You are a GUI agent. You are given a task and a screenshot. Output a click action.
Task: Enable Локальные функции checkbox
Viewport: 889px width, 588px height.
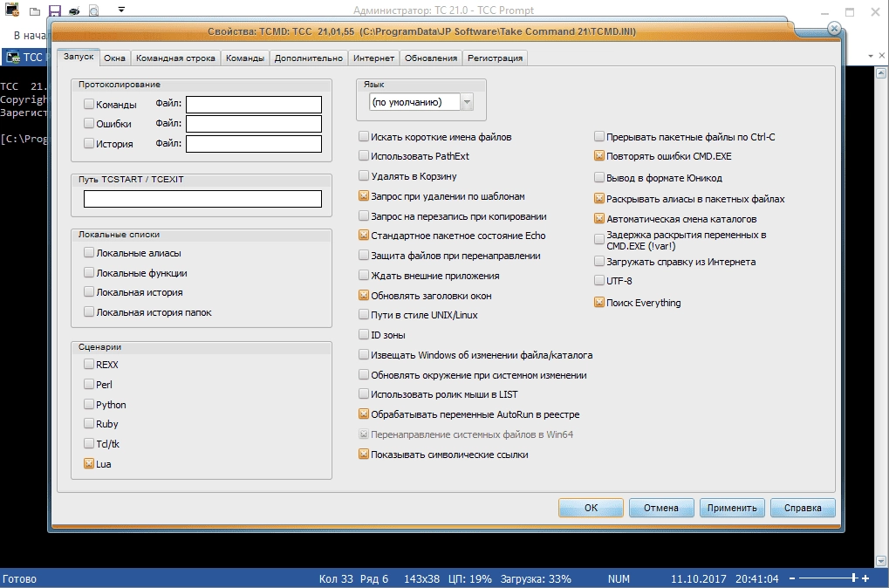pos(89,273)
